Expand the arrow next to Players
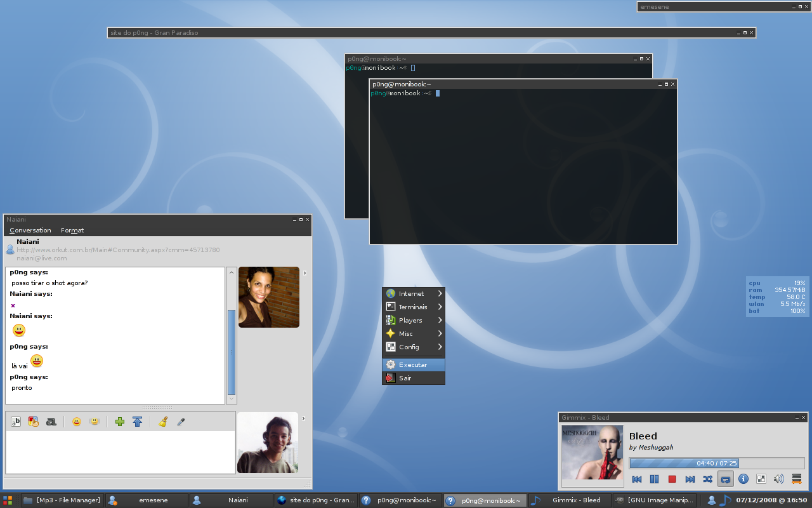This screenshot has width=812, height=508. [440, 320]
